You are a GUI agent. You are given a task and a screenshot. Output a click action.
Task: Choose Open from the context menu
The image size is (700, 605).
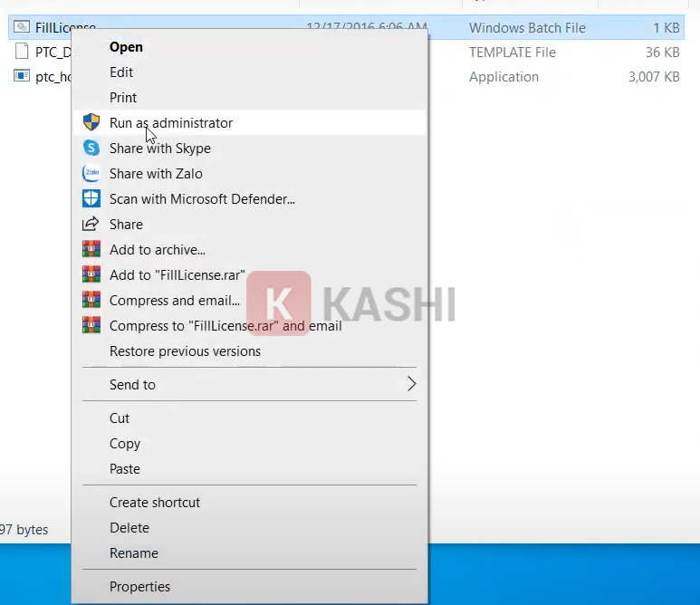coord(126,46)
